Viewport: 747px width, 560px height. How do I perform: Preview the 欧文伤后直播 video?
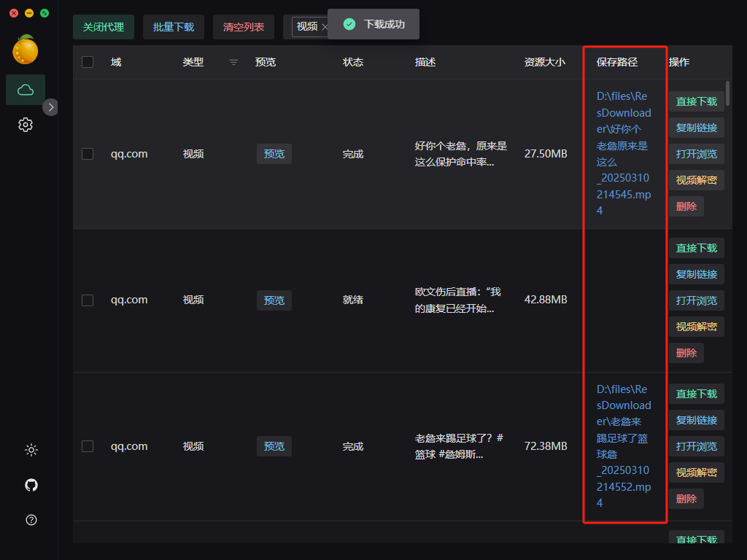[274, 300]
